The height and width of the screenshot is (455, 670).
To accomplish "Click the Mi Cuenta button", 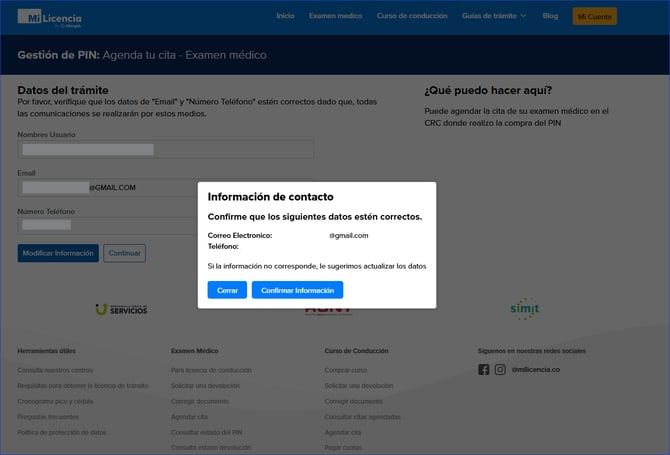I will click(x=594, y=16).
